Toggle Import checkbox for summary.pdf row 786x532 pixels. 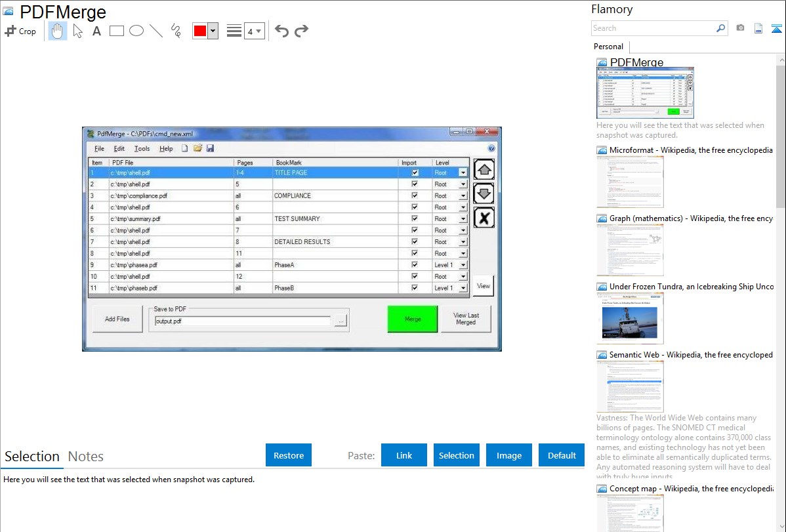[415, 219]
